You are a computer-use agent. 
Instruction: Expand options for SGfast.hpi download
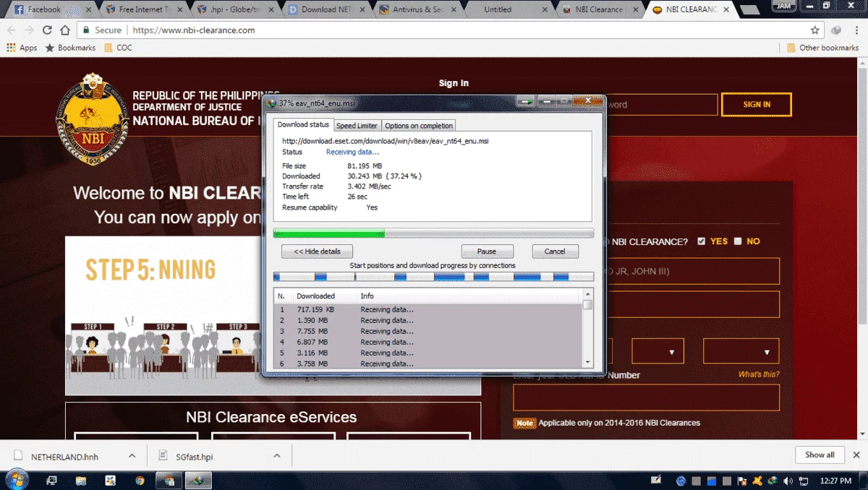coord(276,456)
